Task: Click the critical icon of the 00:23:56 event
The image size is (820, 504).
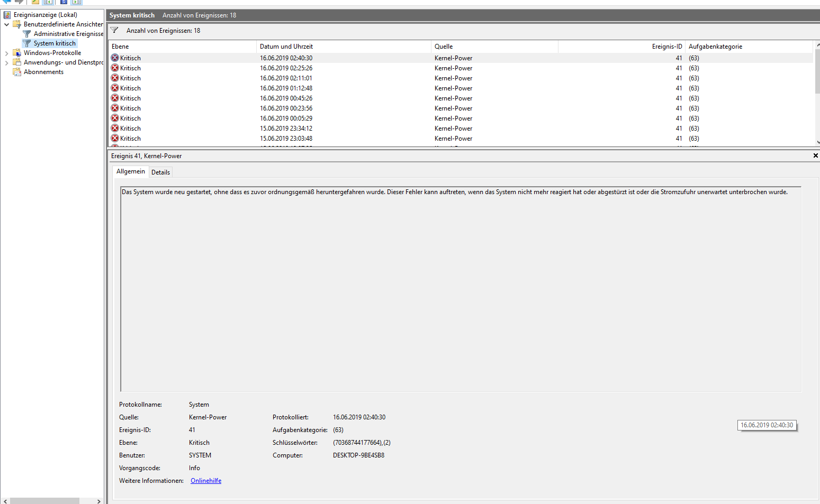Action: [115, 108]
